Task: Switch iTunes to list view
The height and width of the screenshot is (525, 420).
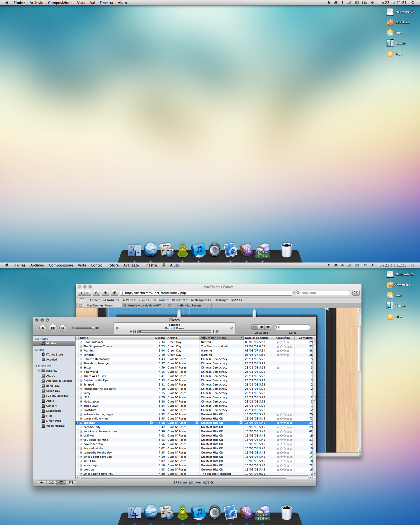Action: point(255,327)
